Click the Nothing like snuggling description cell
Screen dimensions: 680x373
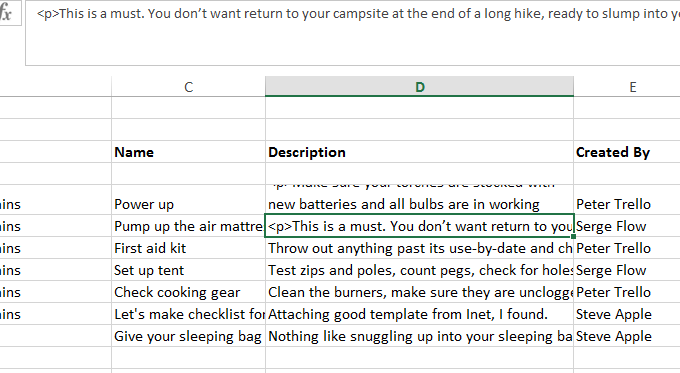coord(419,337)
